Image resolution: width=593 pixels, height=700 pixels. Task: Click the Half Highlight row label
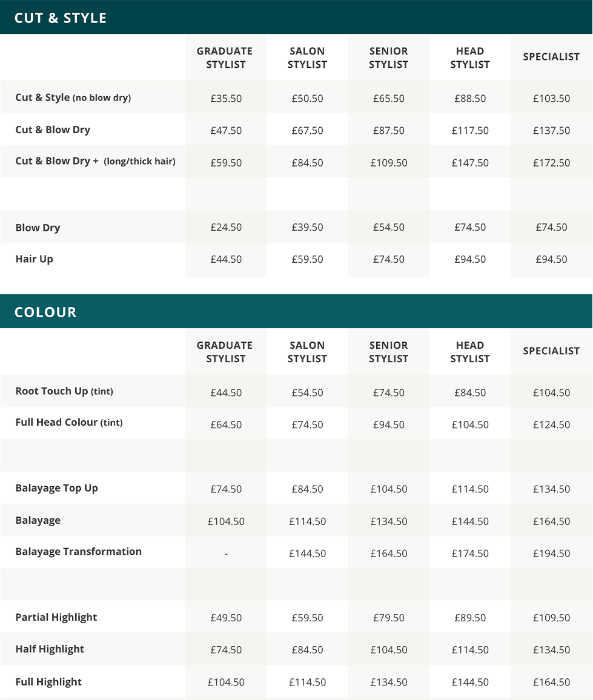point(50,649)
